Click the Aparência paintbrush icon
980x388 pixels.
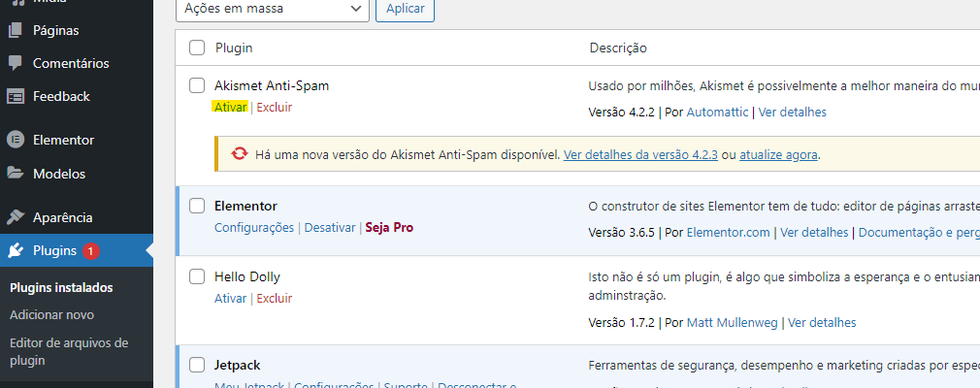16,217
